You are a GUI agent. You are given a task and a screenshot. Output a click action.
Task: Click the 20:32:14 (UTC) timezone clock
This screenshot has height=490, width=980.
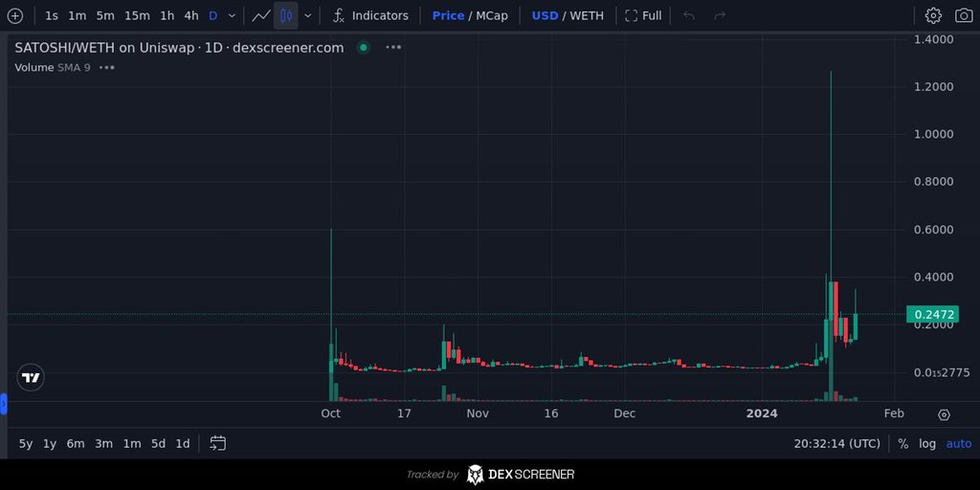click(836, 444)
